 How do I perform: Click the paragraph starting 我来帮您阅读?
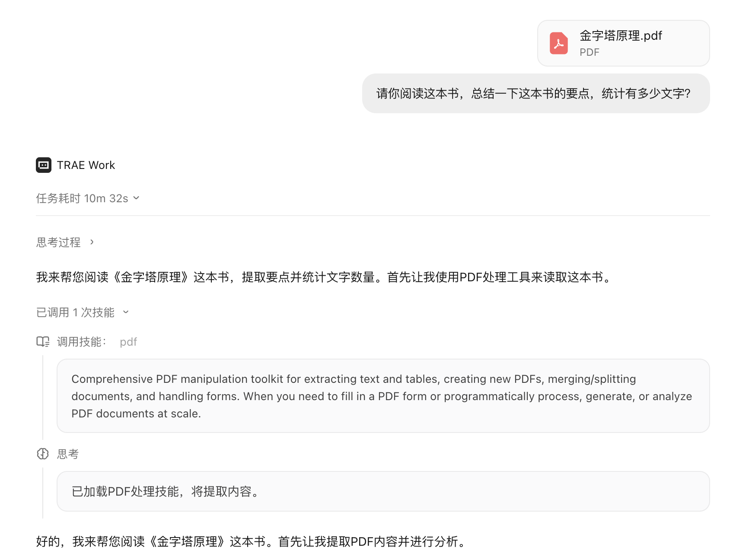coord(324,277)
